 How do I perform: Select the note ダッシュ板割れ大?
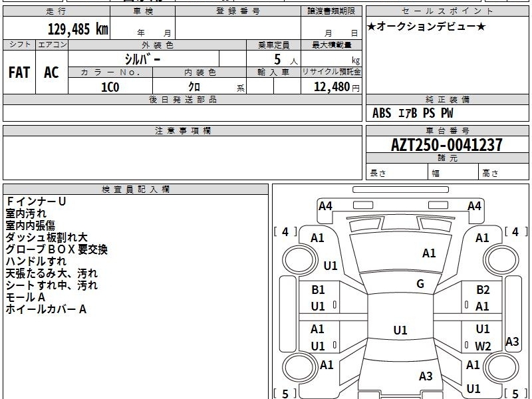47,237
